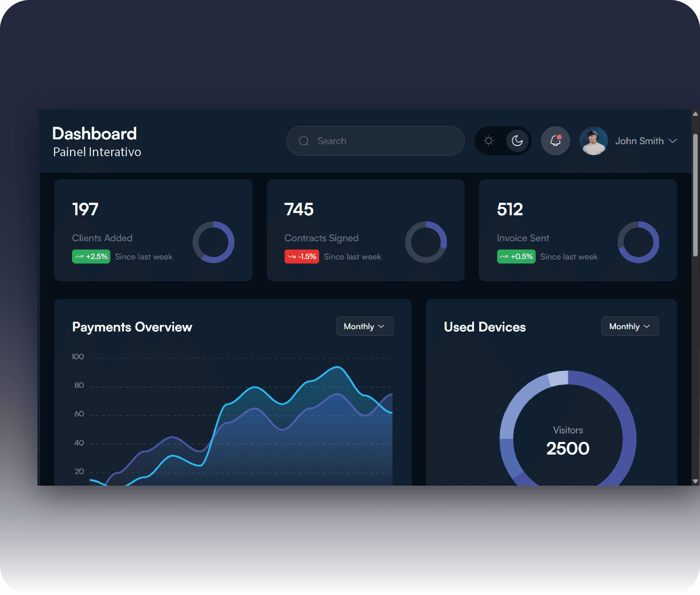700x595 pixels.
Task: Click the search magnifier icon
Action: (303, 141)
